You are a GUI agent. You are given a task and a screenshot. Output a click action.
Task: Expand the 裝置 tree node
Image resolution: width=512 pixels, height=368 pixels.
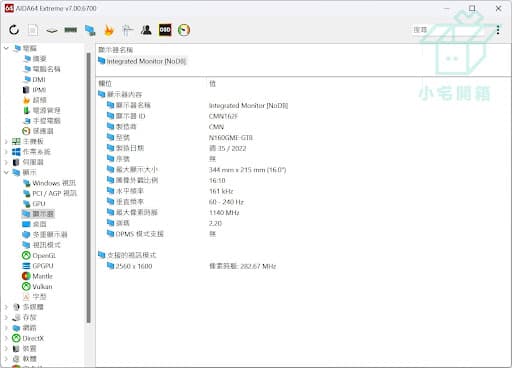click(6, 349)
